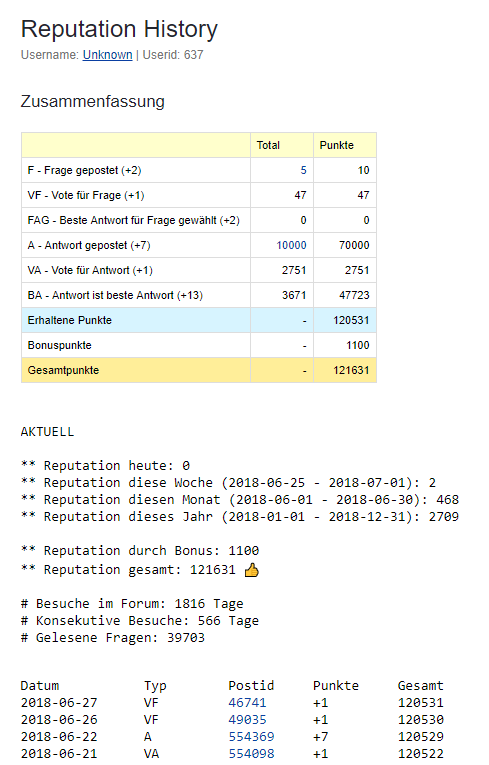Click the AKTUELL section label

(x=47, y=432)
